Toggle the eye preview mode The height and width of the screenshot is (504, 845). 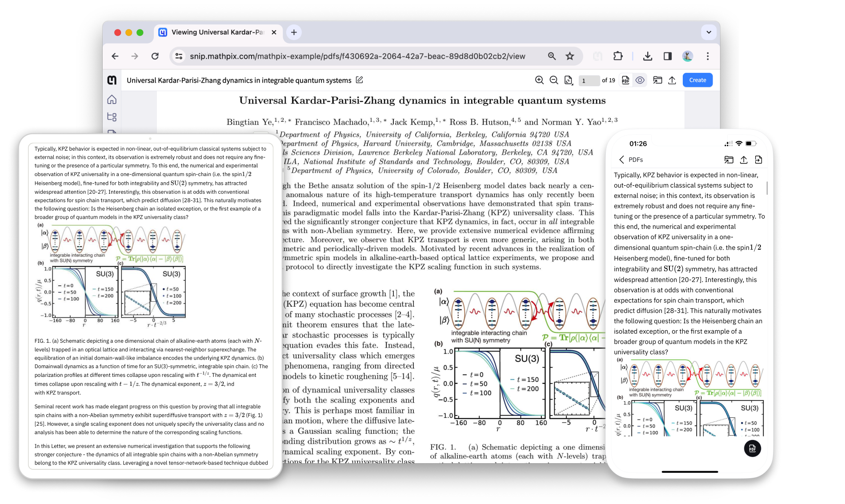(x=640, y=80)
